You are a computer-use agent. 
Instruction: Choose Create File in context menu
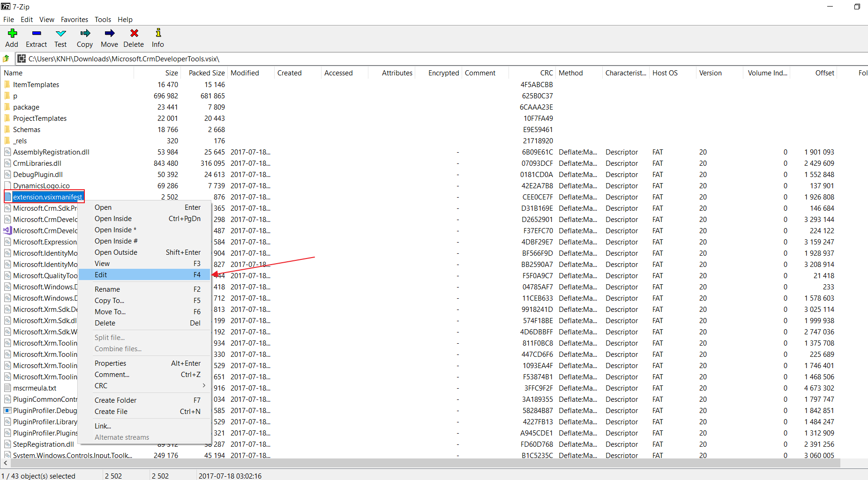pyautogui.click(x=144, y=412)
